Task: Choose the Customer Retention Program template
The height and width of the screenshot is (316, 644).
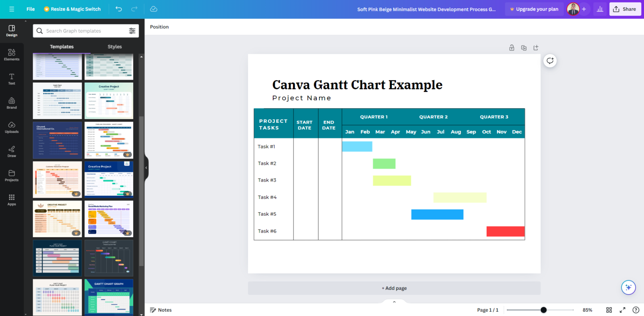Action: coord(57,180)
